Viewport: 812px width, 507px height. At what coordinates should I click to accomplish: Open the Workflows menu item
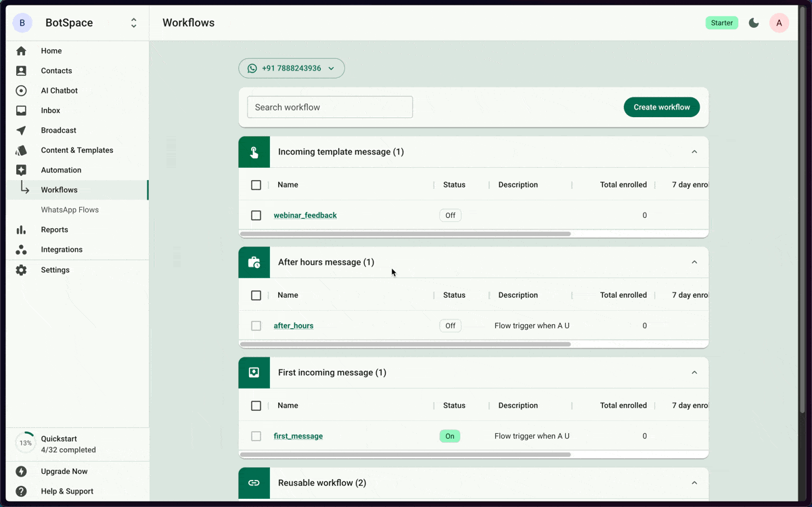[x=77, y=190]
